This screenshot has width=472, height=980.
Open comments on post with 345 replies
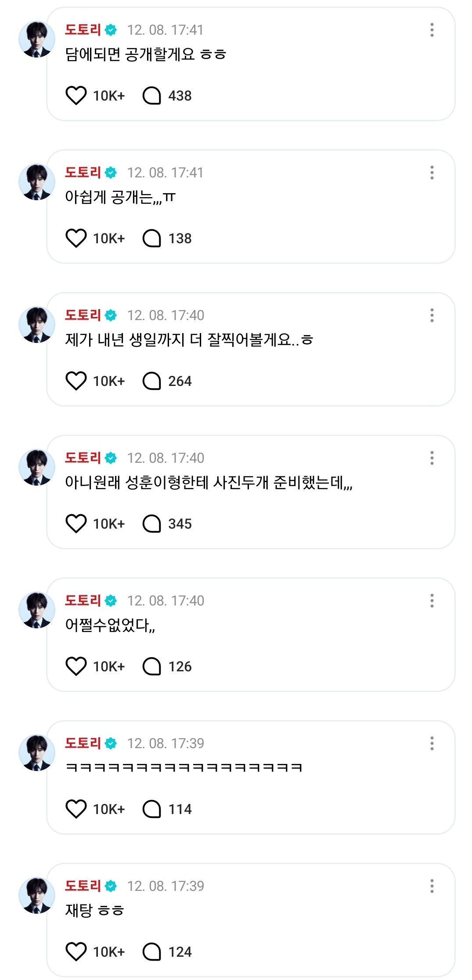(152, 524)
